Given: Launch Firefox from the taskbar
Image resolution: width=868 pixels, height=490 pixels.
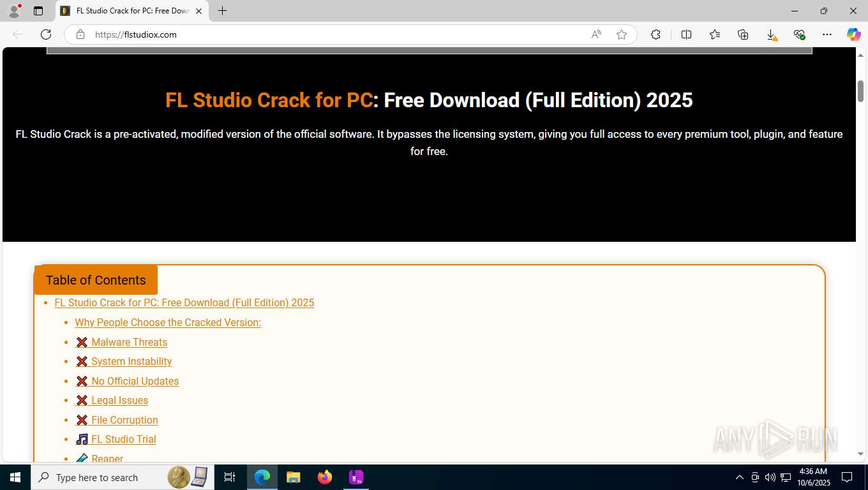Looking at the screenshot, I should coord(325,477).
